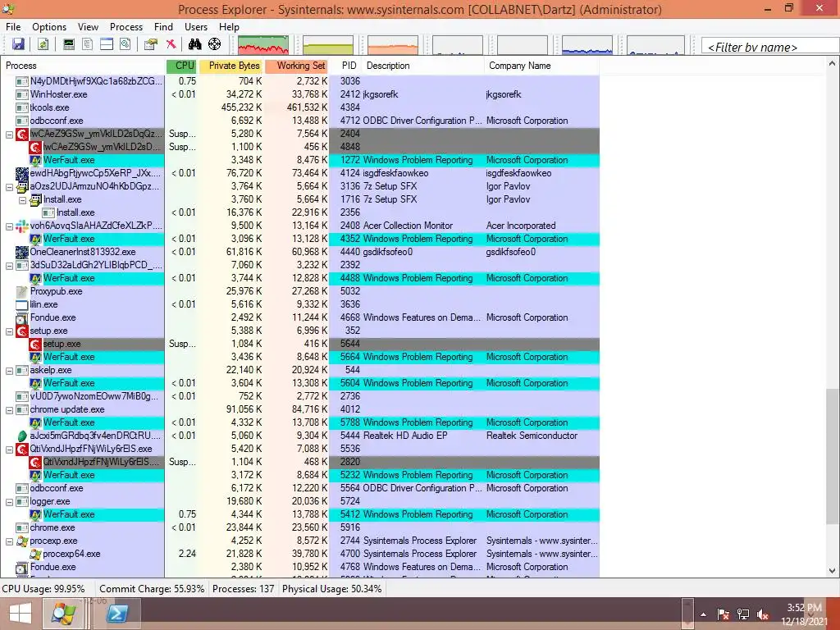Sort by the Description column header
This screenshot has width=840, height=630.
tap(423, 66)
